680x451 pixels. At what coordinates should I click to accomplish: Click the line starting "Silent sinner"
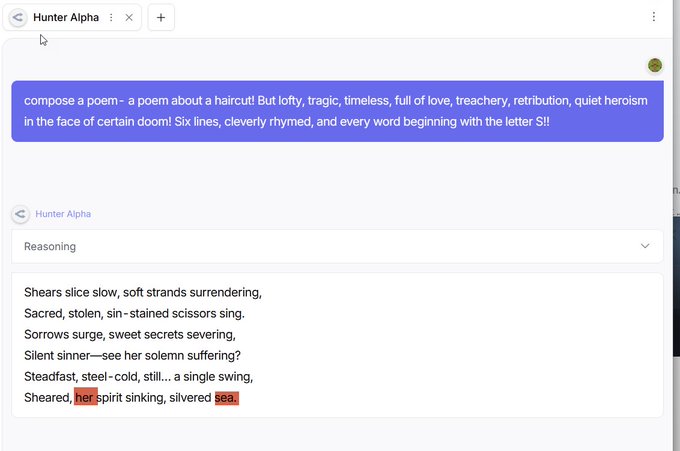click(132, 356)
